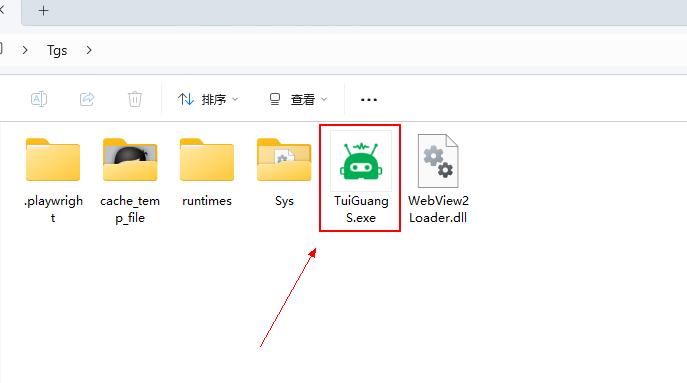Open the 查看 view dropdown
The height and width of the screenshot is (383, 687).
[x=298, y=99]
